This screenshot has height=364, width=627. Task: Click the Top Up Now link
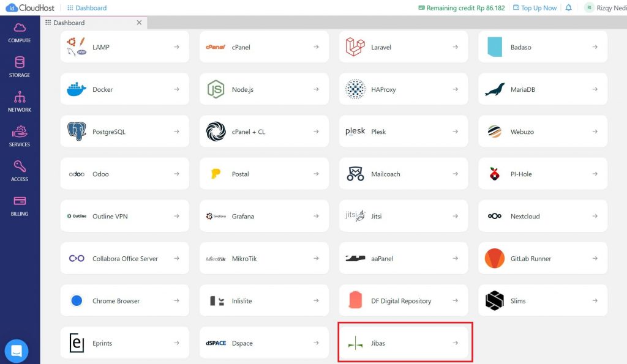coord(539,7)
